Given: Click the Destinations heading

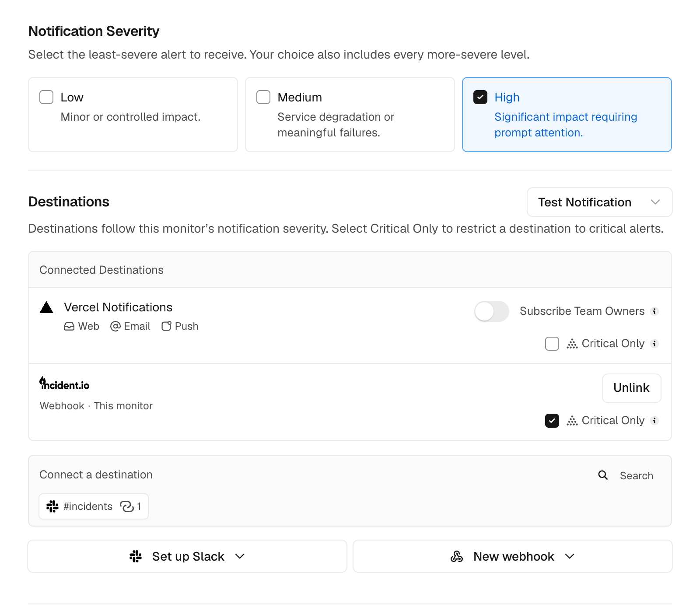Looking at the screenshot, I should 69,202.
